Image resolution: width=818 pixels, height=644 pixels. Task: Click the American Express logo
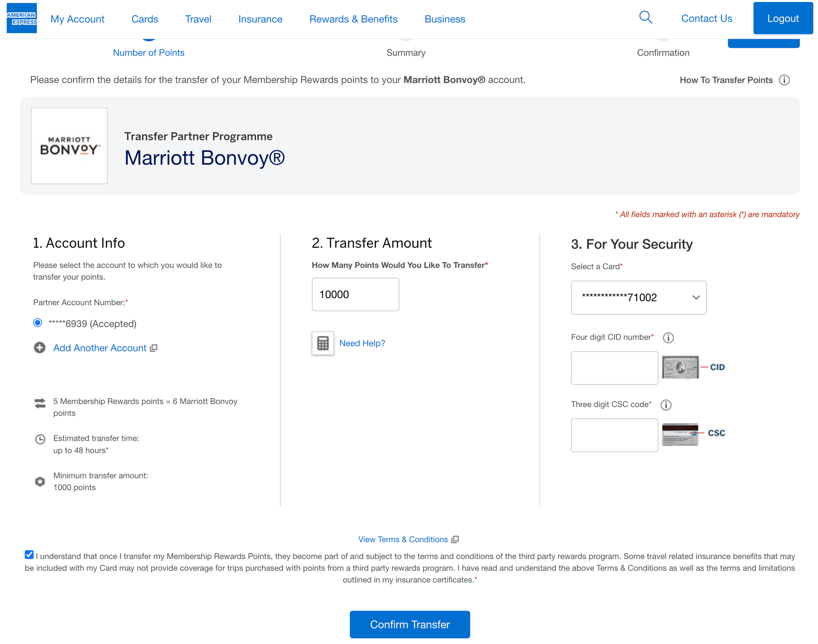point(22,18)
